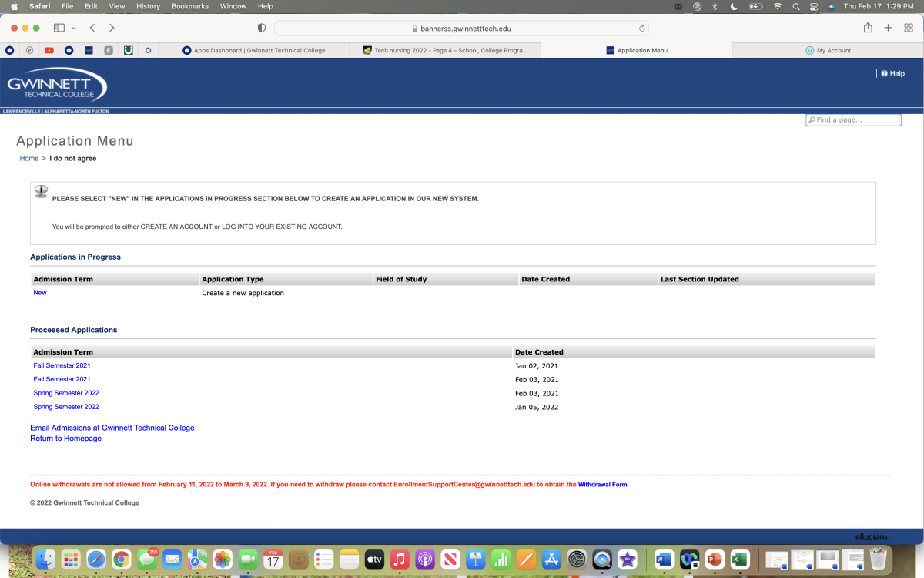The width and height of the screenshot is (924, 578).
Task: Open the compass pinned tab
Action: coord(29,50)
